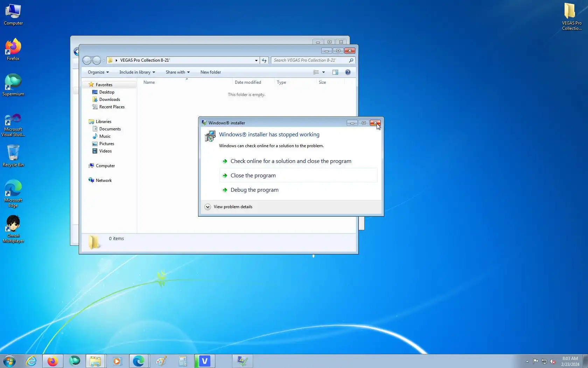Select Computer in the navigation pane
The height and width of the screenshot is (368, 588).
pyautogui.click(x=105, y=166)
